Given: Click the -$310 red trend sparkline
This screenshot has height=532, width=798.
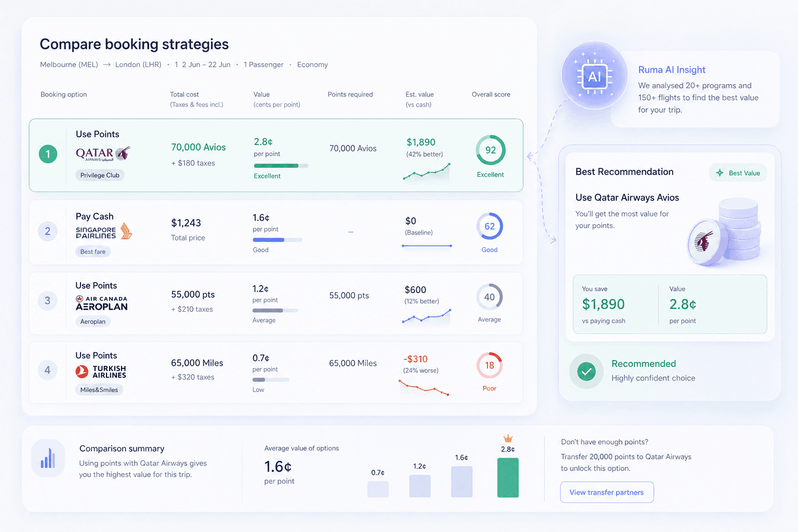Looking at the screenshot, I should point(424,388).
